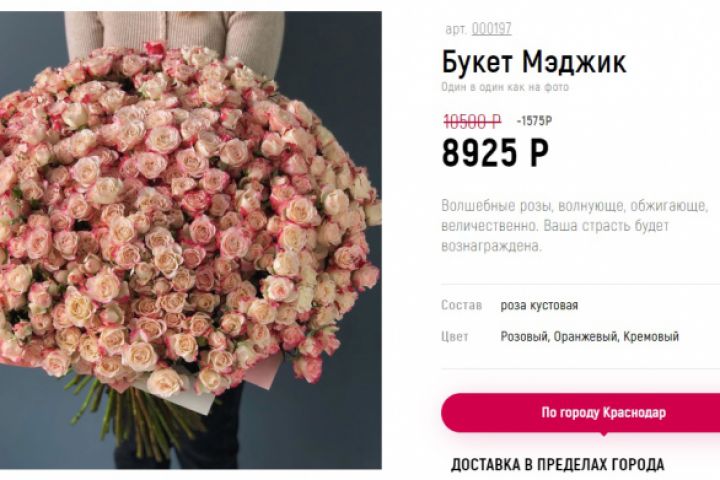Click the product description paragraph
This screenshot has width=720, height=480.
click(574, 226)
